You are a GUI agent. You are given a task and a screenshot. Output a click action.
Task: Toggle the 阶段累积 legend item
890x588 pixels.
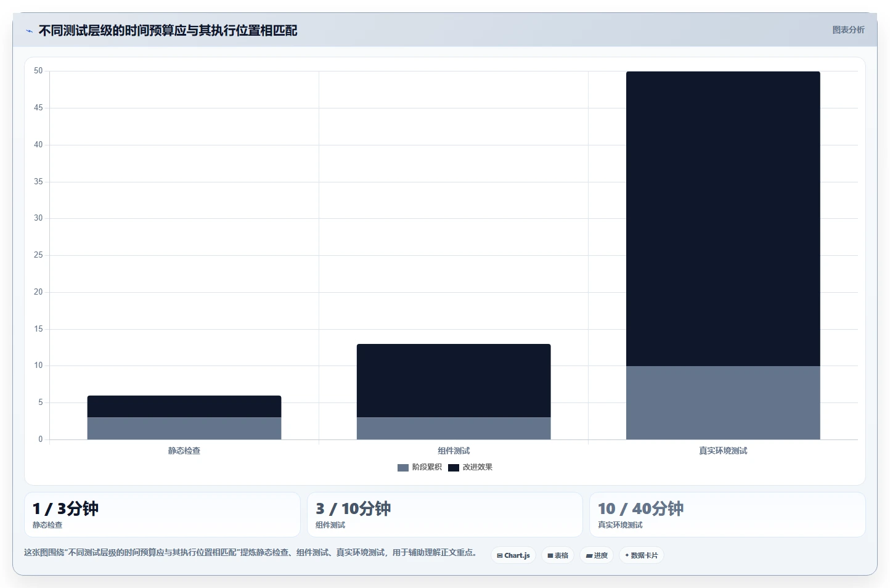click(420, 467)
